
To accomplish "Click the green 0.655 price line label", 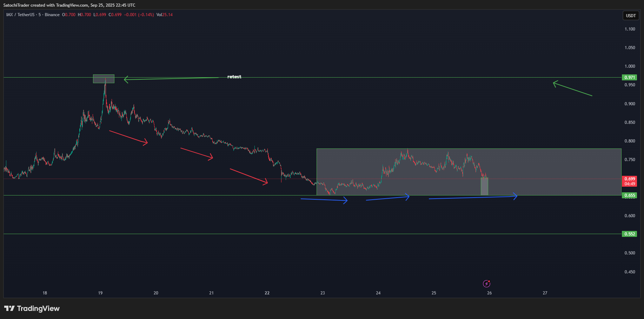I will (629, 195).
